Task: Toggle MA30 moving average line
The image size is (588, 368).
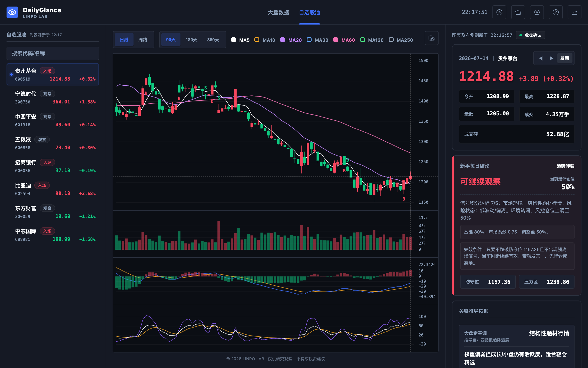Action: click(317, 40)
